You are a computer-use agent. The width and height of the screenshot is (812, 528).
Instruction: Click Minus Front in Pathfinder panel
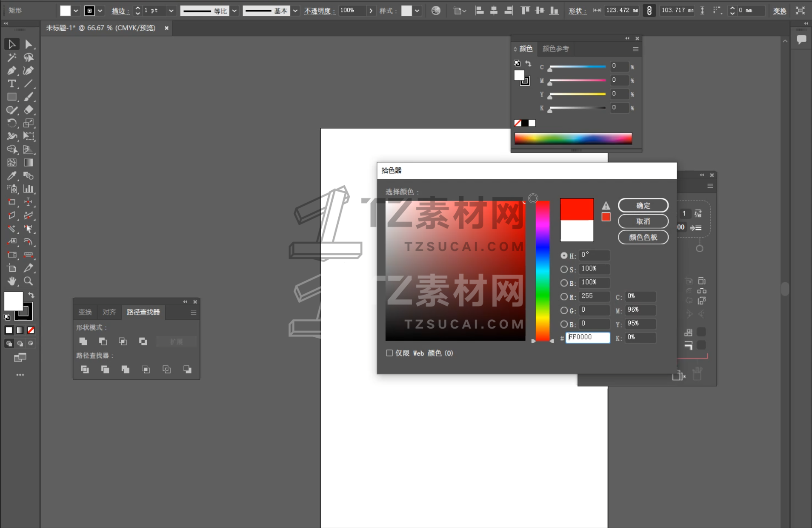(x=103, y=341)
